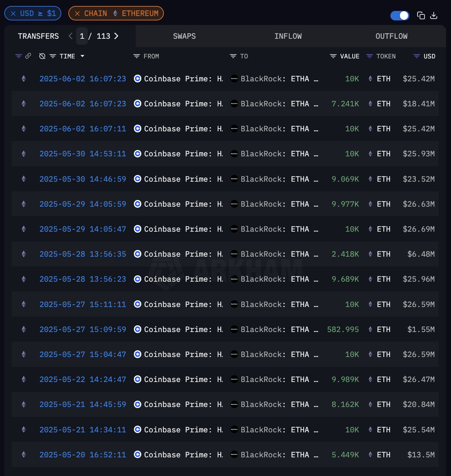
Task: Select the $25.96M USD amount
Action: (419, 279)
